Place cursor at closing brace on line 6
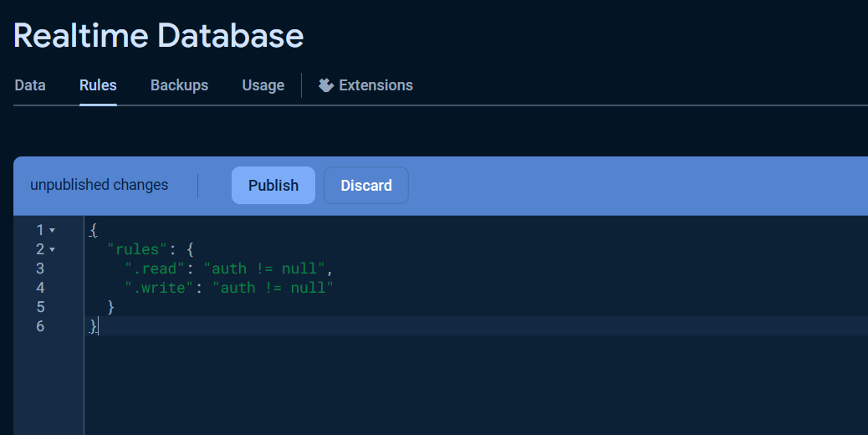 click(93, 326)
